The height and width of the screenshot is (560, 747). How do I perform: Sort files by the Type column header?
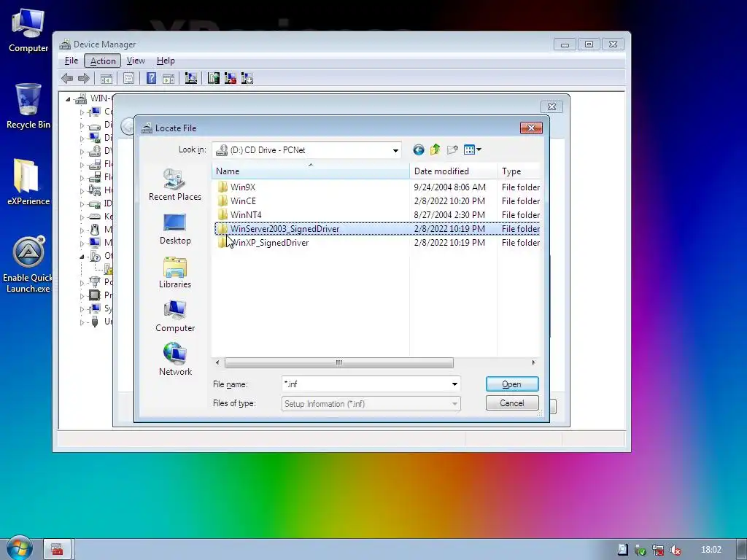pos(519,171)
